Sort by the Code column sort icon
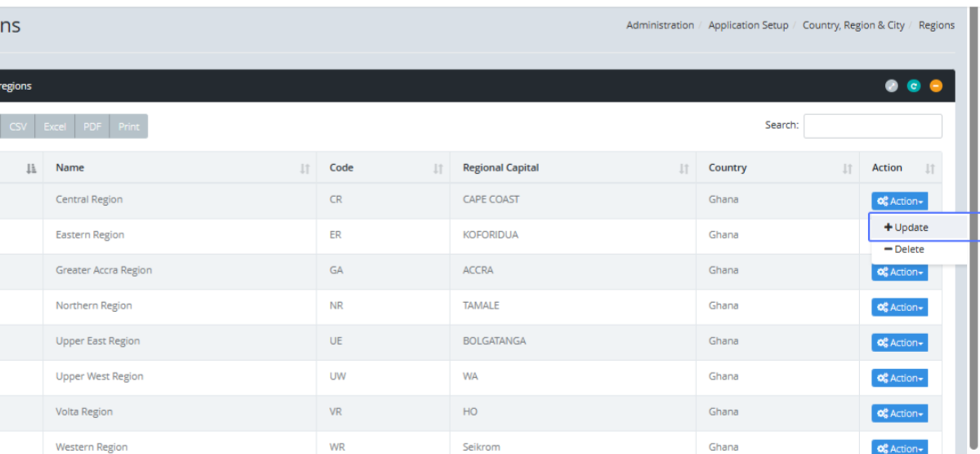Viewport: 980px width, 454px height. point(438,168)
